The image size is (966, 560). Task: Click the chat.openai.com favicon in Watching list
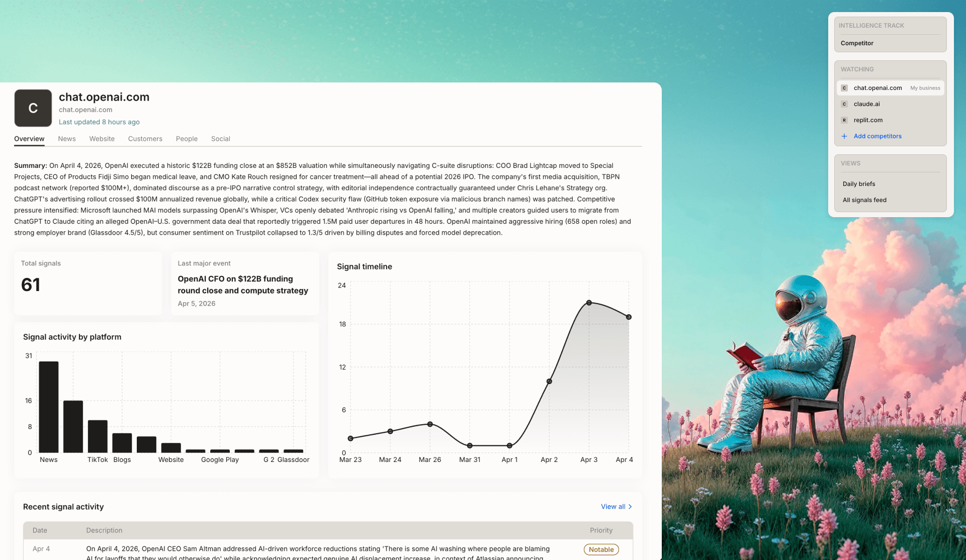(844, 88)
